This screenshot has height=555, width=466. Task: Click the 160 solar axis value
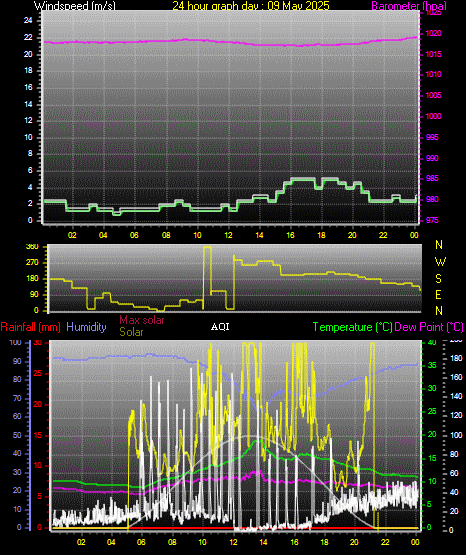pos(456,377)
